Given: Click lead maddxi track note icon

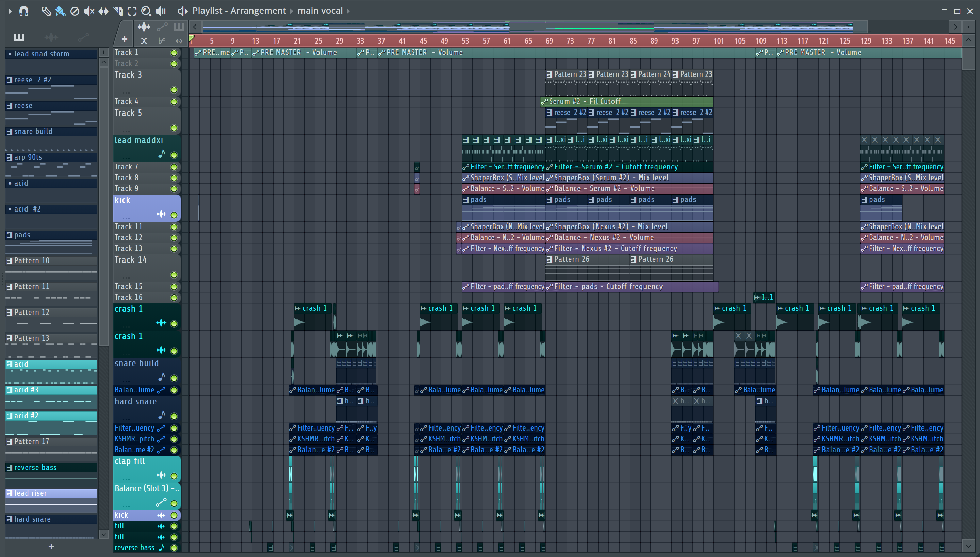Looking at the screenshot, I should click(162, 154).
